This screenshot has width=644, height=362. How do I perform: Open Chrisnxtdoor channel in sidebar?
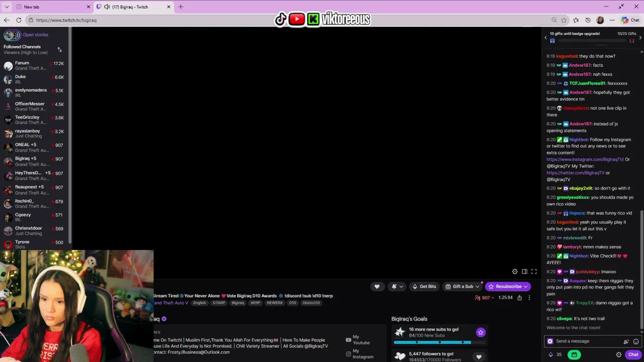(34, 230)
